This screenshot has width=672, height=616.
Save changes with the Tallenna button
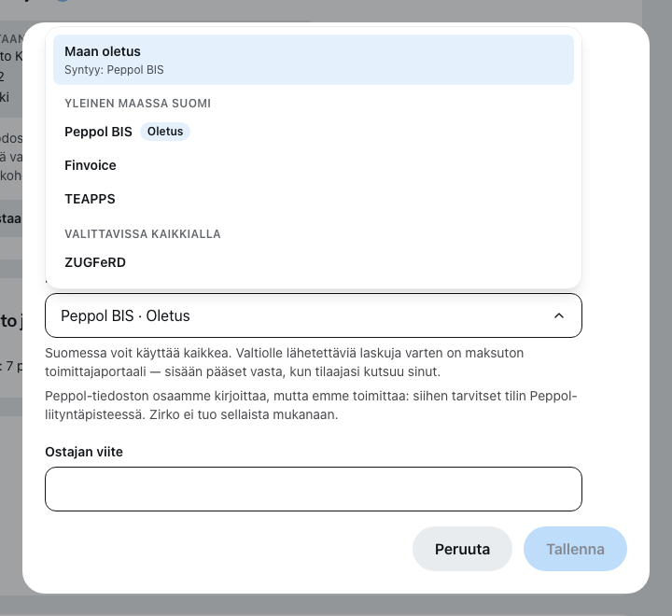575,549
